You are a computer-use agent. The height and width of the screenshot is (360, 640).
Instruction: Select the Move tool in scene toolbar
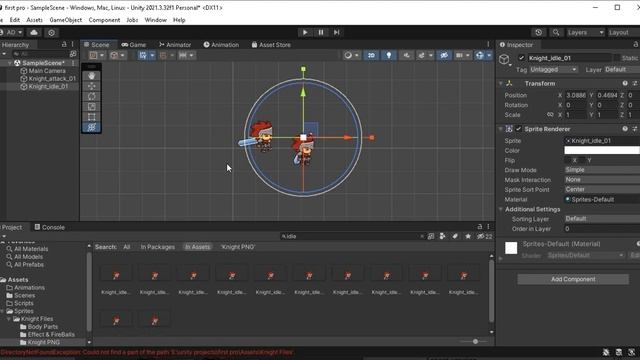[91, 86]
